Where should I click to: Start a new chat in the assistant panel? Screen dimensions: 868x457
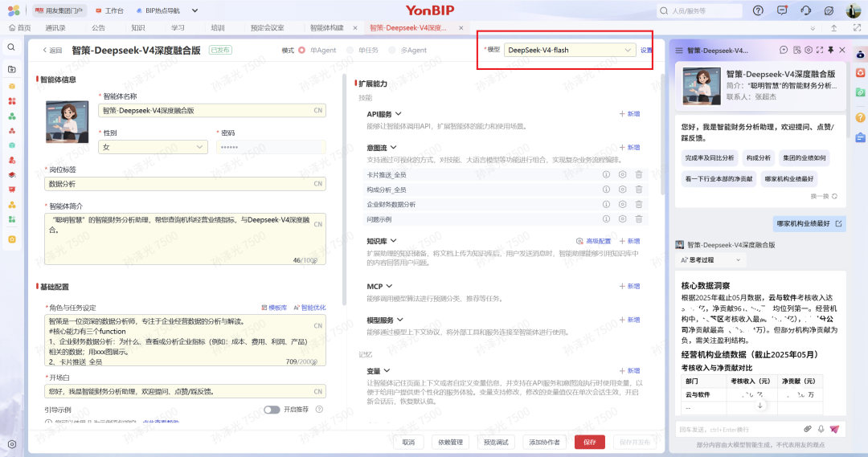point(784,50)
